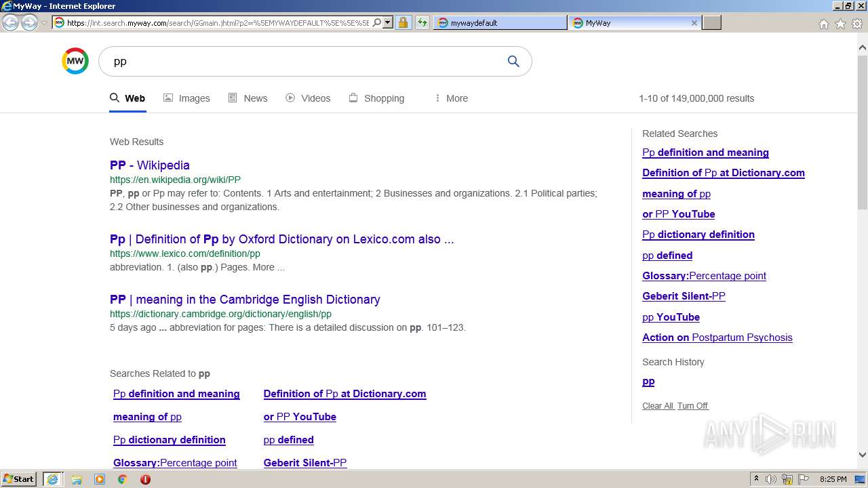Click 'pp' in Search History

tap(648, 382)
